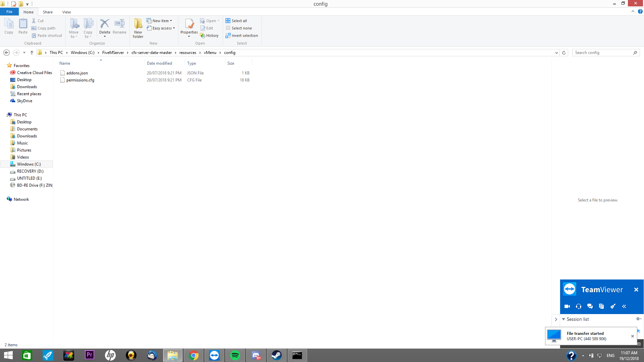Viewport: 644px width, 362px height.
Task: Click the TeamViewer video camera icon
Action: (x=567, y=306)
